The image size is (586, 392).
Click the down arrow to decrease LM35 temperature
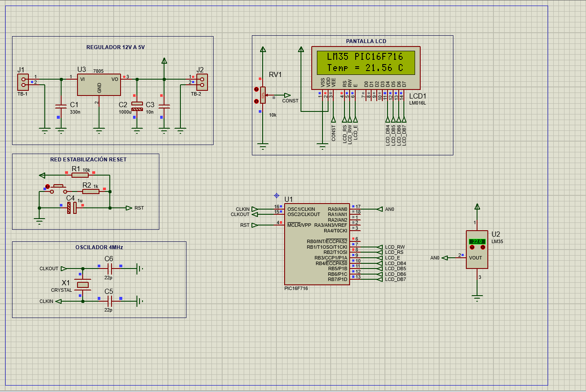(483, 247)
